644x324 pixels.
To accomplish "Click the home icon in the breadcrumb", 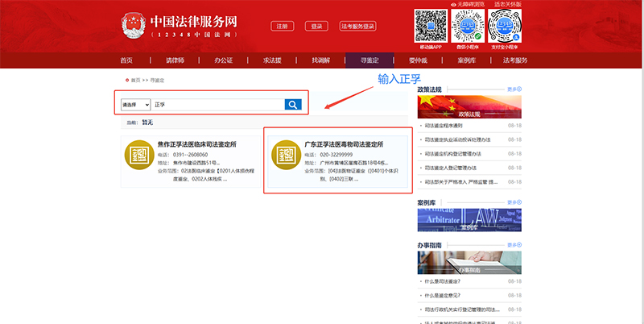I will [x=127, y=81].
